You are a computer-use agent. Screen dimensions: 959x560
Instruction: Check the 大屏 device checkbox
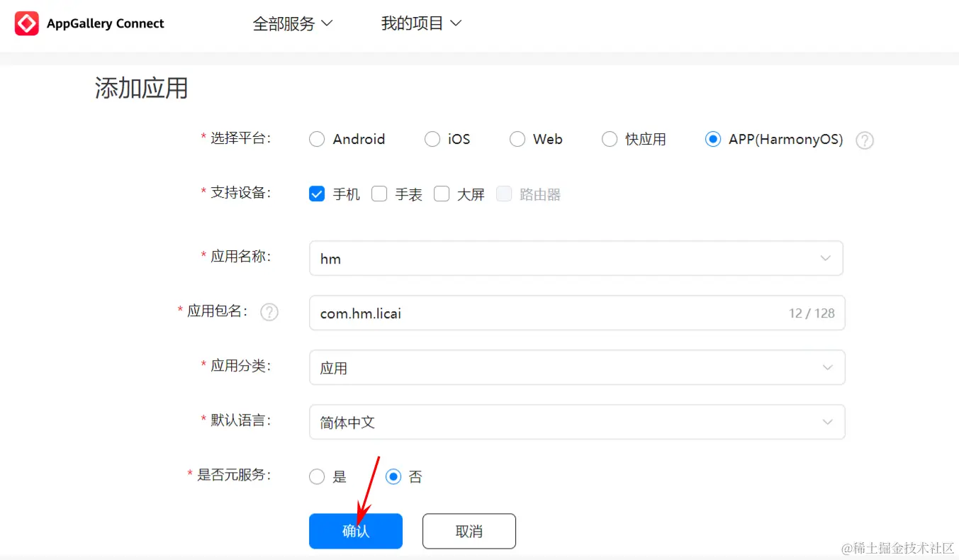(442, 194)
